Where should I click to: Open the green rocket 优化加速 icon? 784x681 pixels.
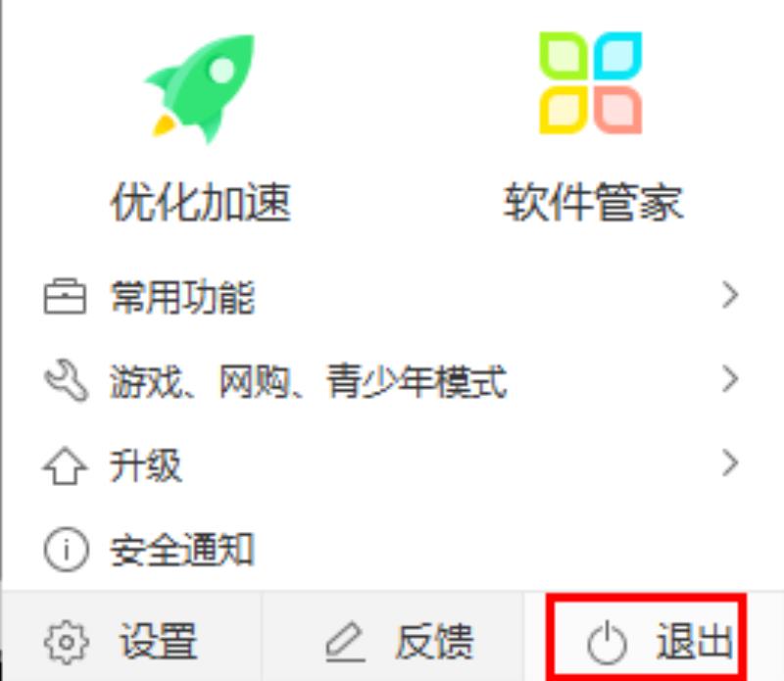tap(200, 89)
